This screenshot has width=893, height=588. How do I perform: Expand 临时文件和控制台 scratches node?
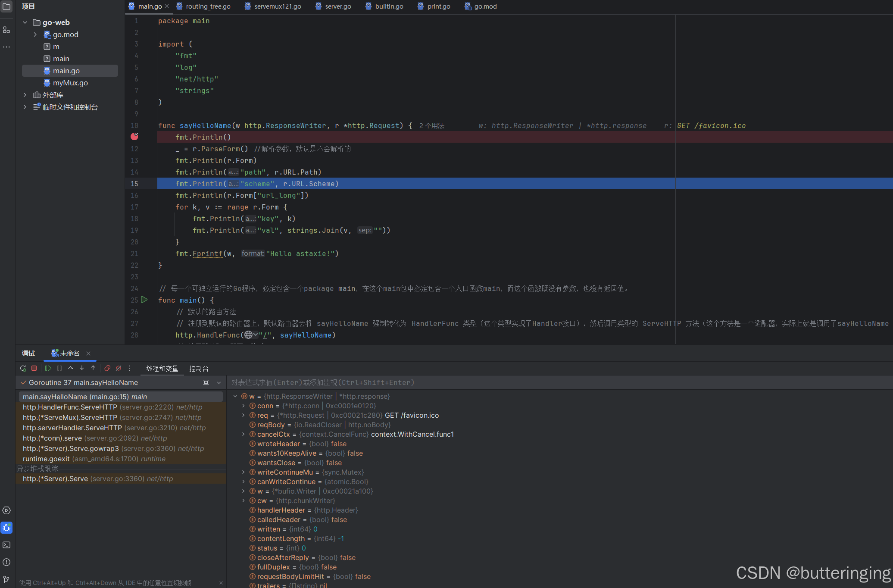(x=25, y=107)
